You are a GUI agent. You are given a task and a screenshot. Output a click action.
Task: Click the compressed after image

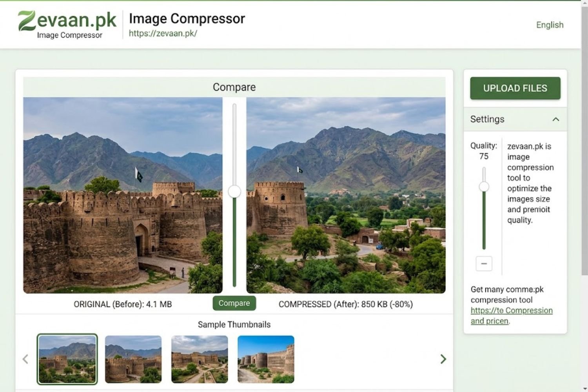(346, 195)
